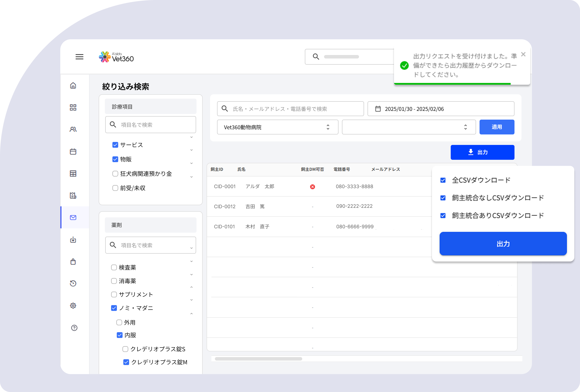The height and width of the screenshot is (392, 580).
Task: Check the 外用 checkbox
Action: [x=119, y=322]
